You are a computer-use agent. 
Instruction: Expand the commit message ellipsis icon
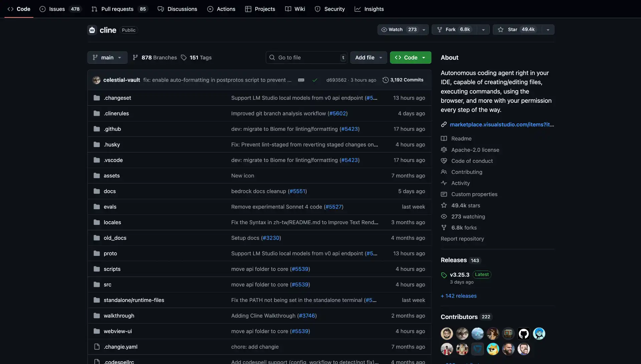pos(301,80)
